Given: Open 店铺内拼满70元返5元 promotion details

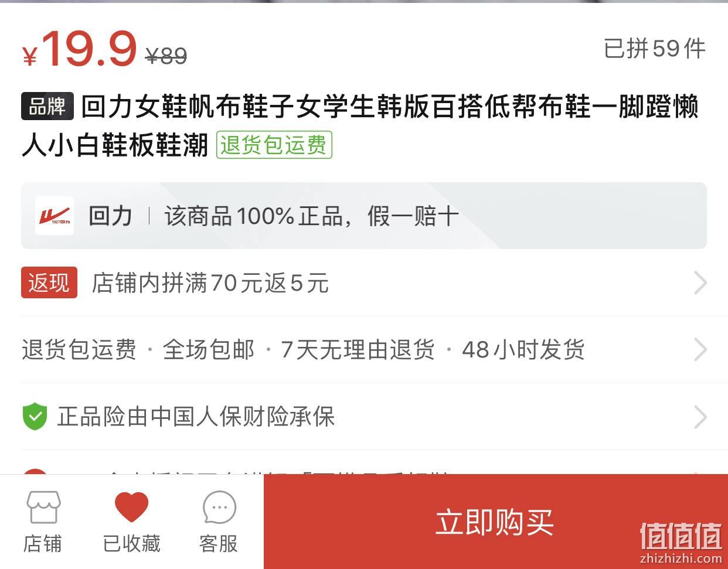Looking at the screenshot, I should (210, 283).
